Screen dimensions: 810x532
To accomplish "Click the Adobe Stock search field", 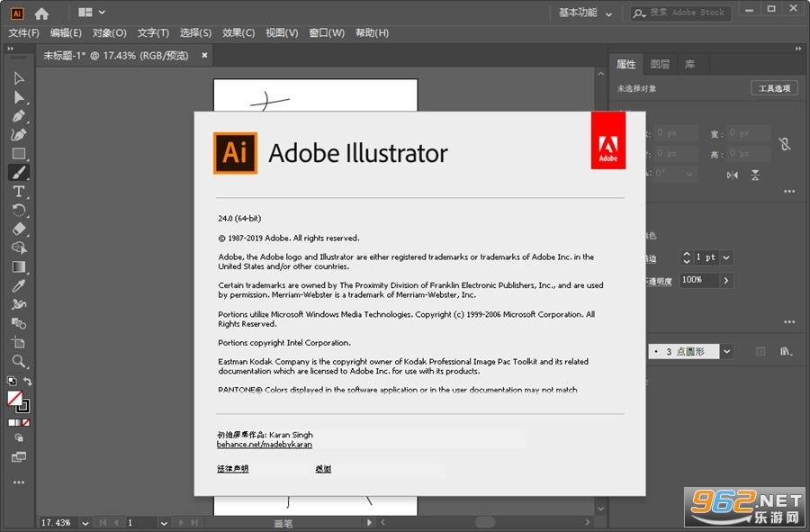I will pos(681,13).
